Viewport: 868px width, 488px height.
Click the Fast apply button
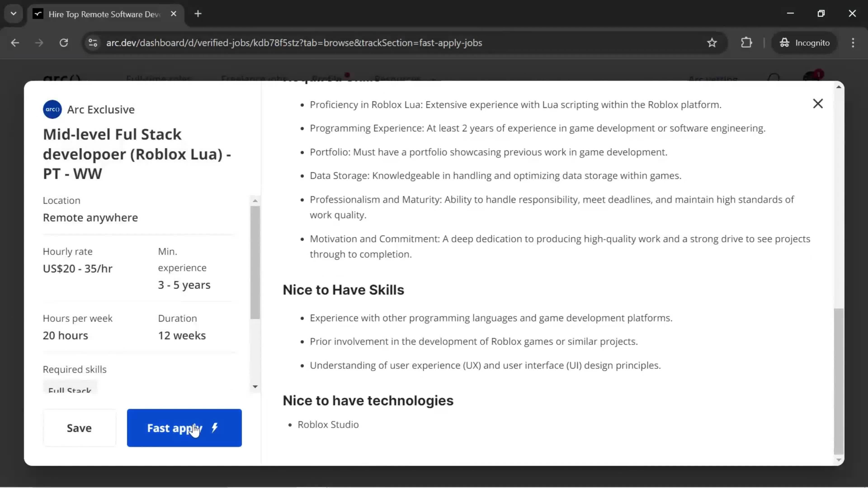[x=184, y=428]
